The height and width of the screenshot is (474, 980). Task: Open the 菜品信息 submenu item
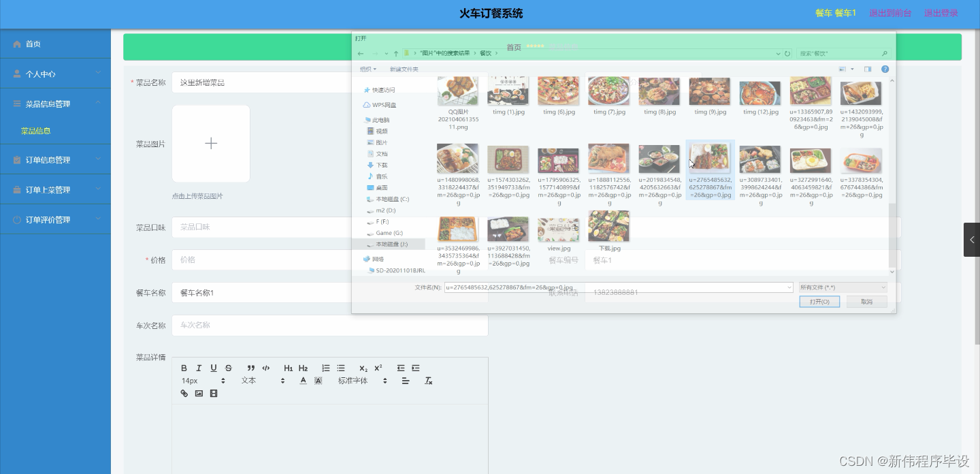point(36,131)
